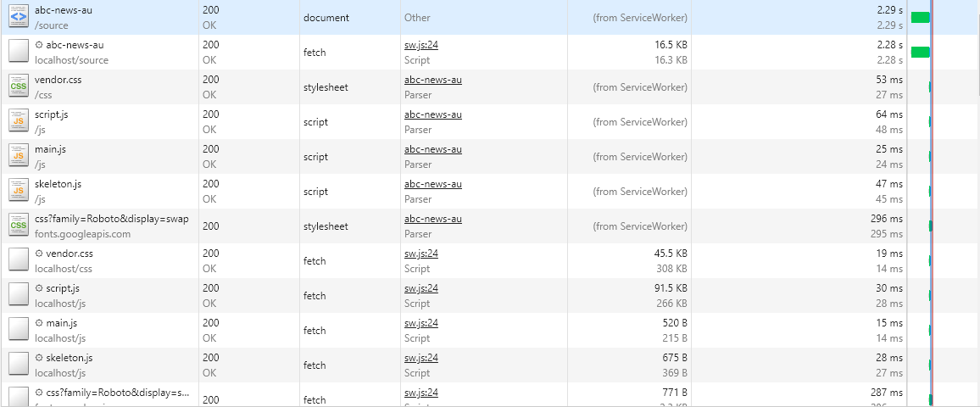Screen dimensions: 980x407
Task: Click blank icon of script.js localhost/js row
Action: [x=18, y=294]
